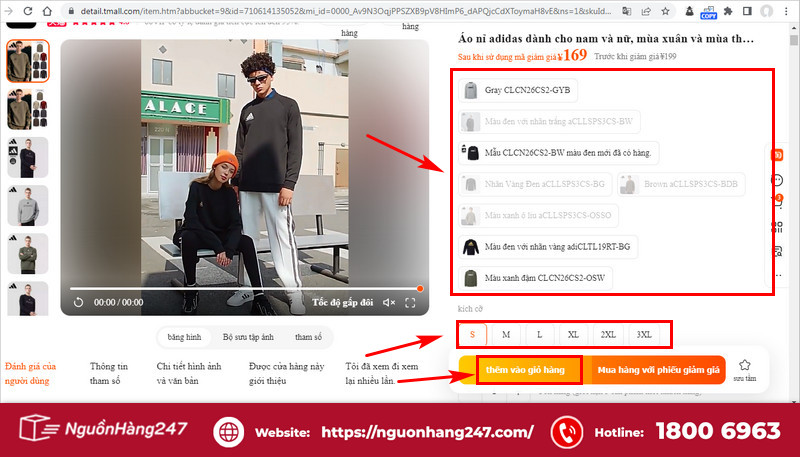Open the tham số tab

coord(308,337)
